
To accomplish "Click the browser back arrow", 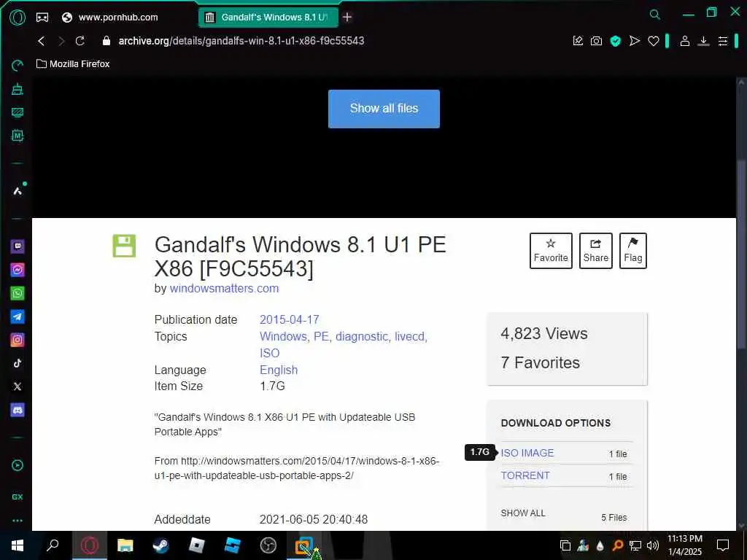I will pyautogui.click(x=42, y=41).
